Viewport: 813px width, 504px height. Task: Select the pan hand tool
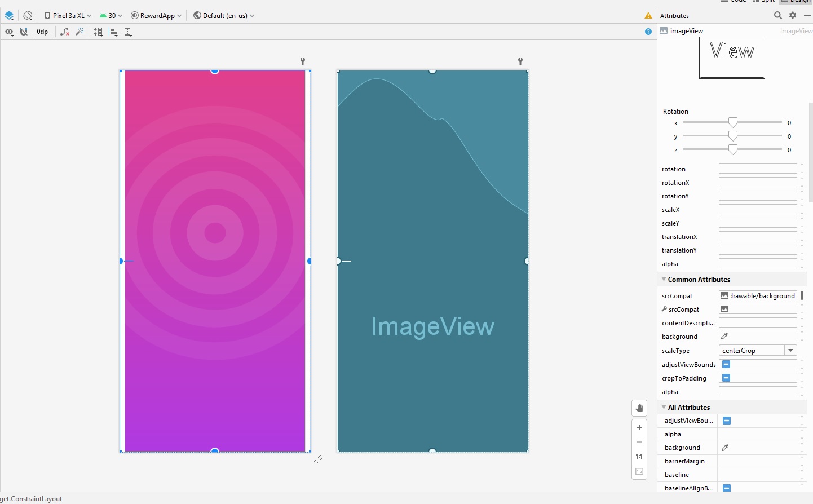click(639, 408)
